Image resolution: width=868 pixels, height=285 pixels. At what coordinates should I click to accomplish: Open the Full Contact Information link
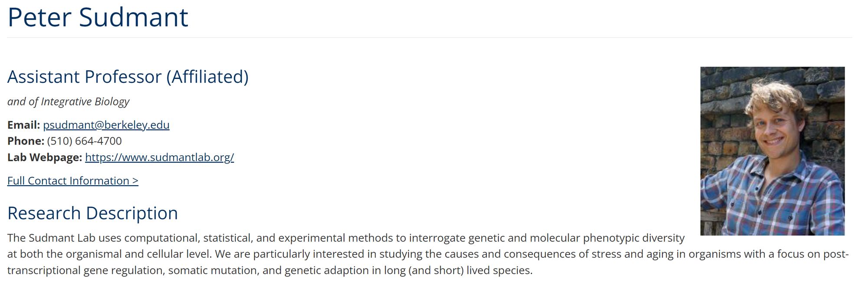pyautogui.click(x=72, y=181)
